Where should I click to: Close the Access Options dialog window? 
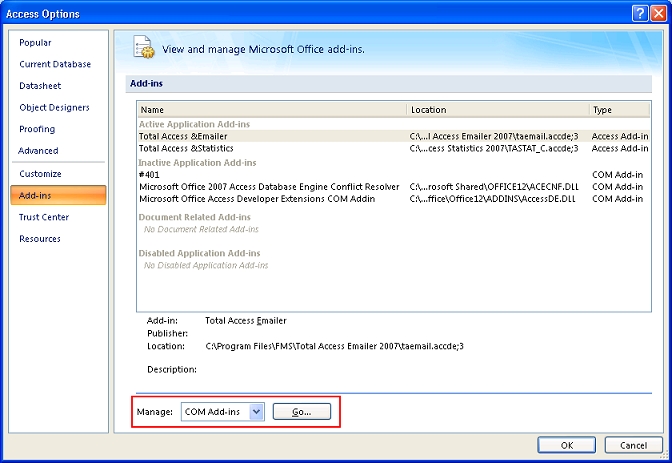click(x=658, y=14)
